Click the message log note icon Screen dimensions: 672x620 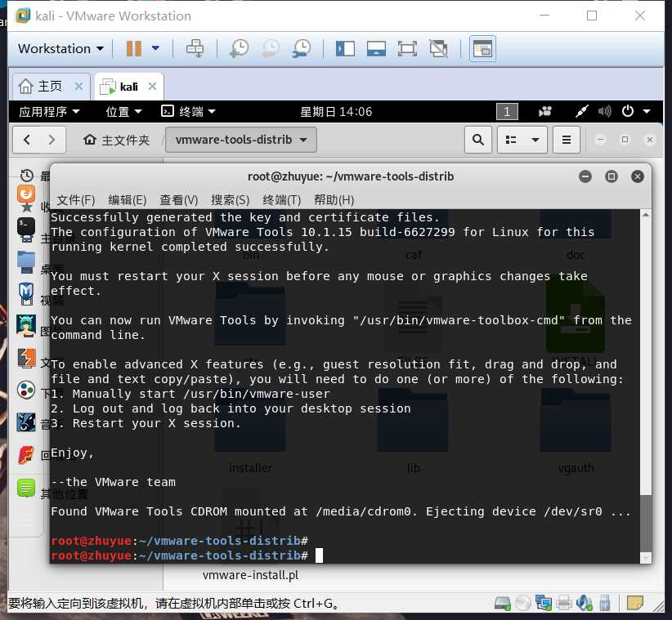click(634, 604)
